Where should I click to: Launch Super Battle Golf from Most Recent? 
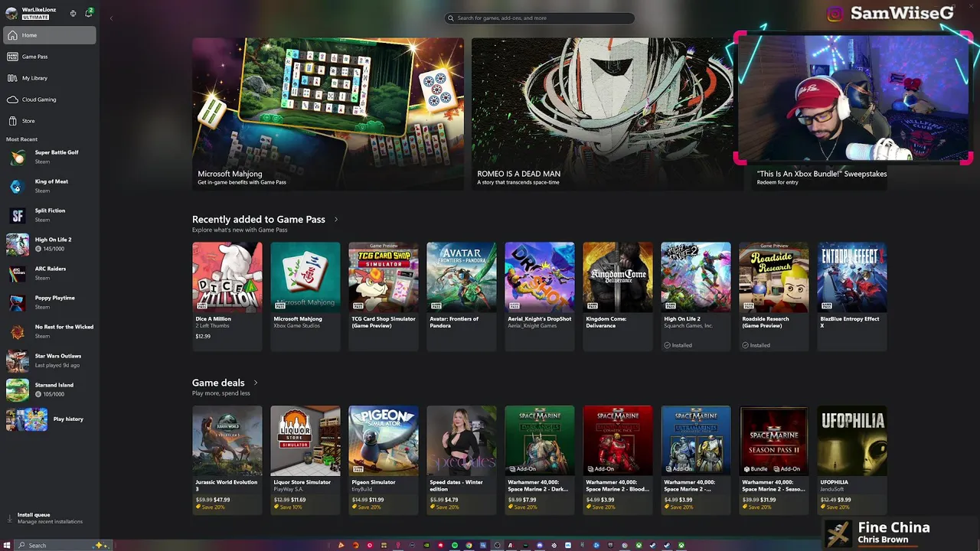50,157
